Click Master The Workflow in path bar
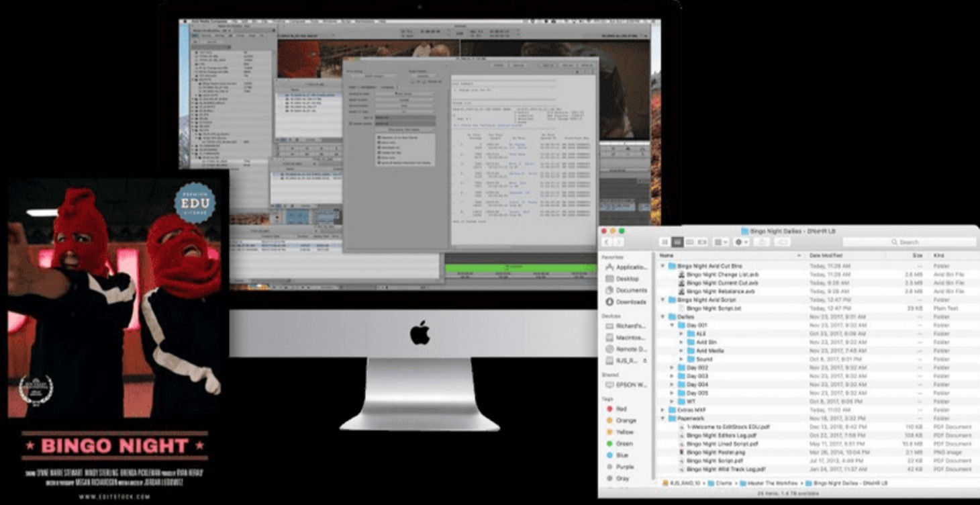The height and width of the screenshot is (505, 980). pyautogui.click(x=767, y=483)
